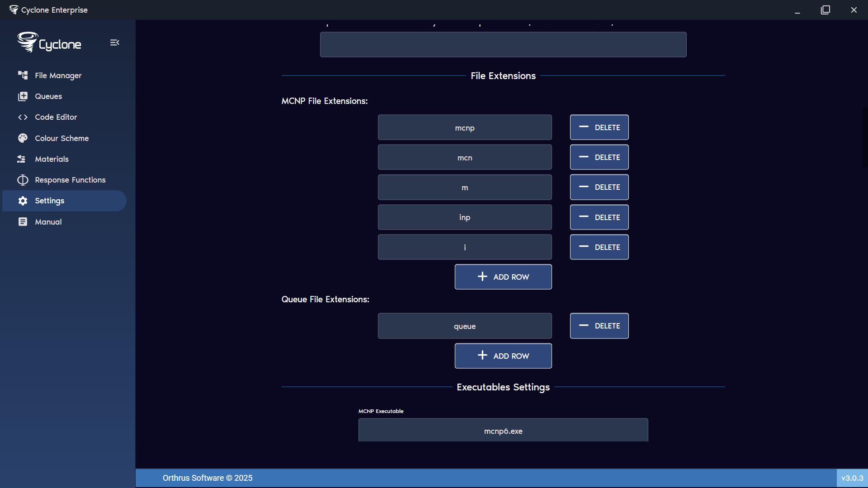Open the Manual page

tap(48, 222)
